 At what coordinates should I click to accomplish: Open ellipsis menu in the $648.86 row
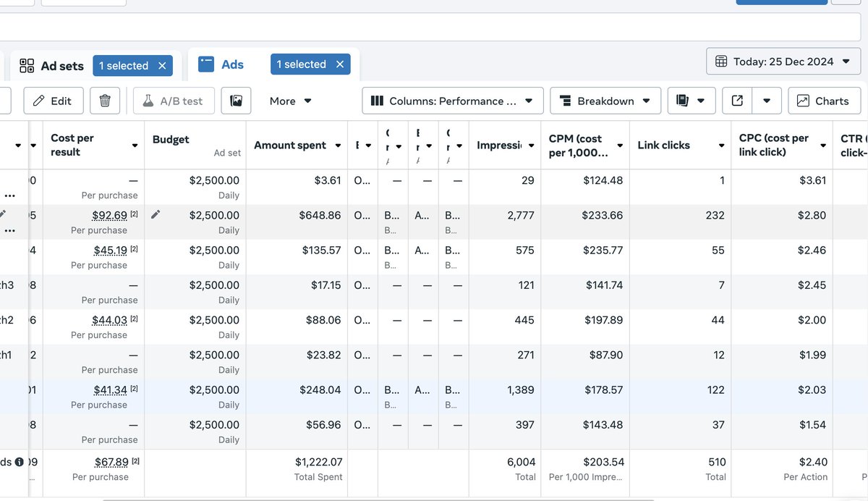pyautogui.click(x=9, y=230)
